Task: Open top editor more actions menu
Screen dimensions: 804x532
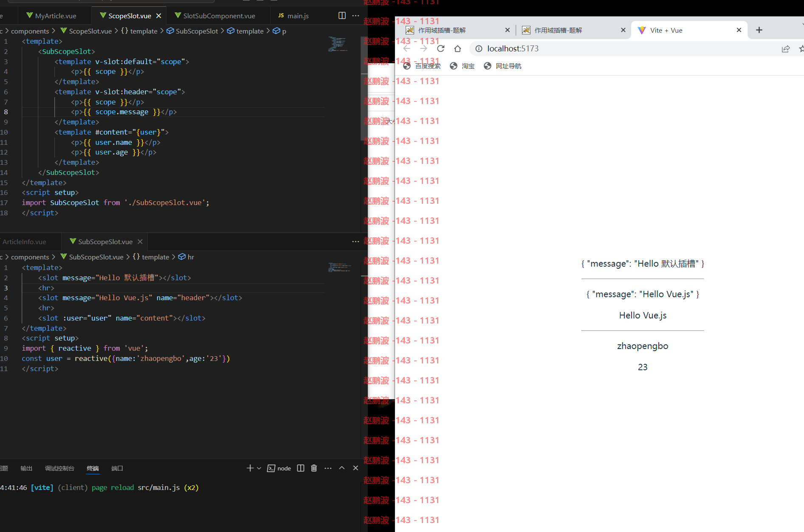Action: tap(355, 15)
